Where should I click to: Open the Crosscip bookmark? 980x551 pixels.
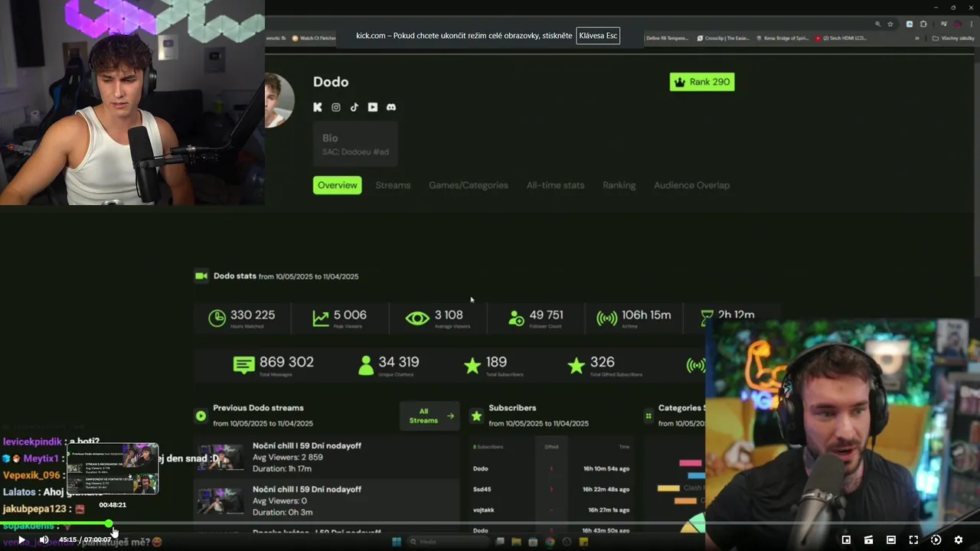tap(723, 38)
